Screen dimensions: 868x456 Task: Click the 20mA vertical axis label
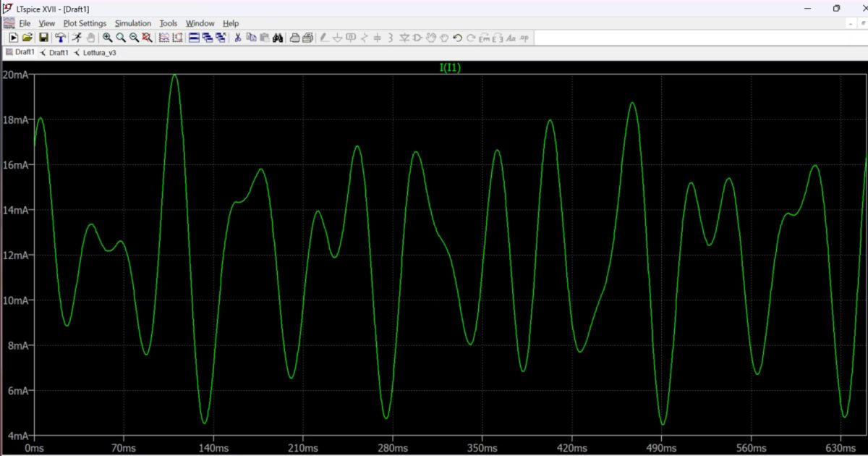14,75
